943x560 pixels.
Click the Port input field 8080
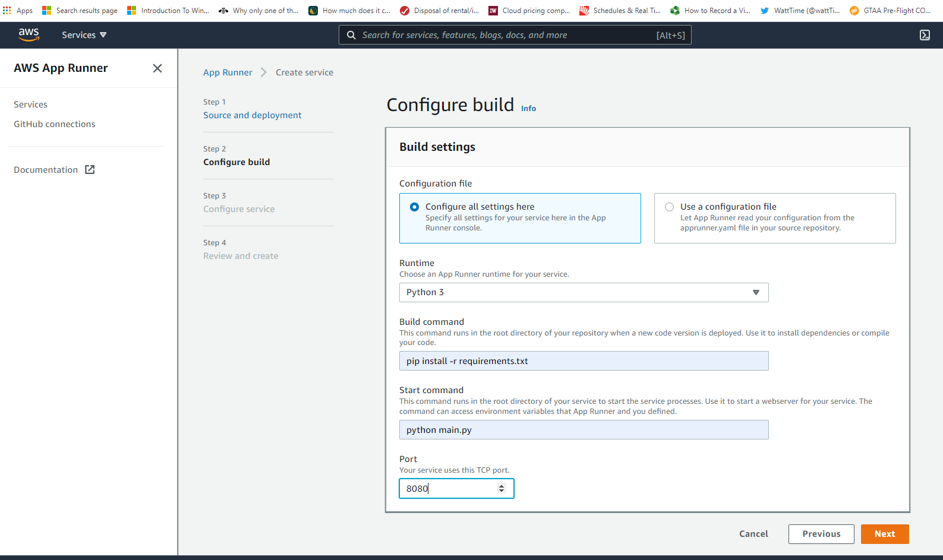tap(456, 488)
